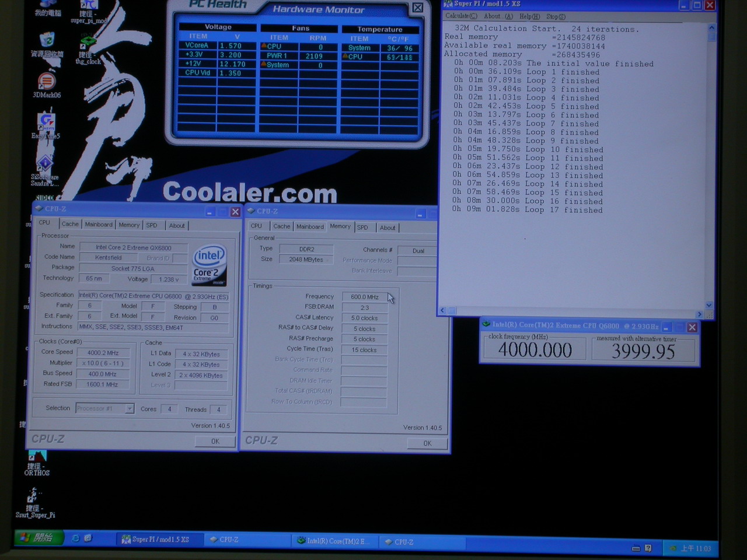Click the keyboard language bar icon
This screenshot has height=560, width=747.
[x=636, y=548]
